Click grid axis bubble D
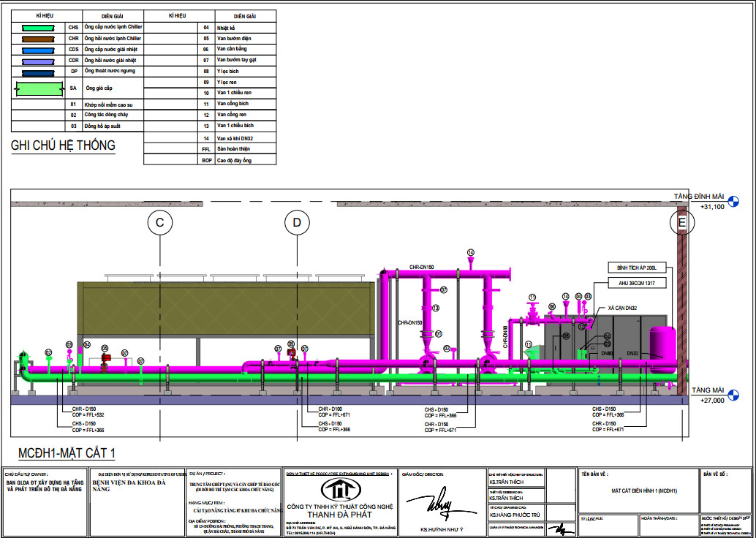The image size is (756, 538). (x=297, y=221)
